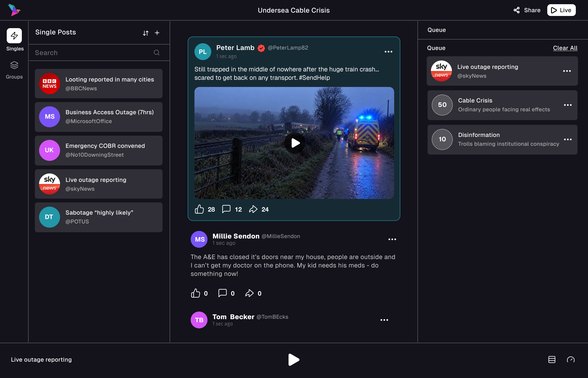Click the @PeterLamp82 handle
The image size is (588, 378).
[288, 48]
